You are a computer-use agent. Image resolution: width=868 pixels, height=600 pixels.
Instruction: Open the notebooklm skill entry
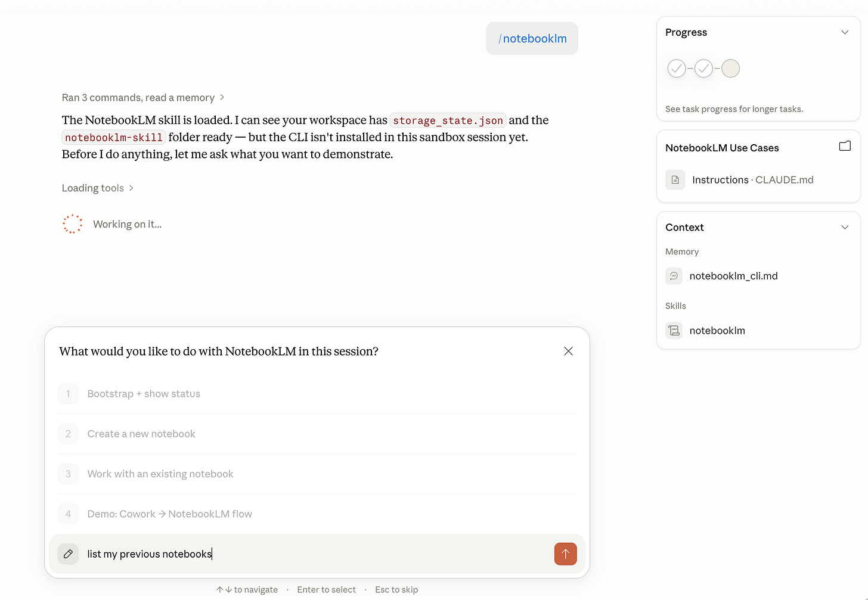point(717,330)
